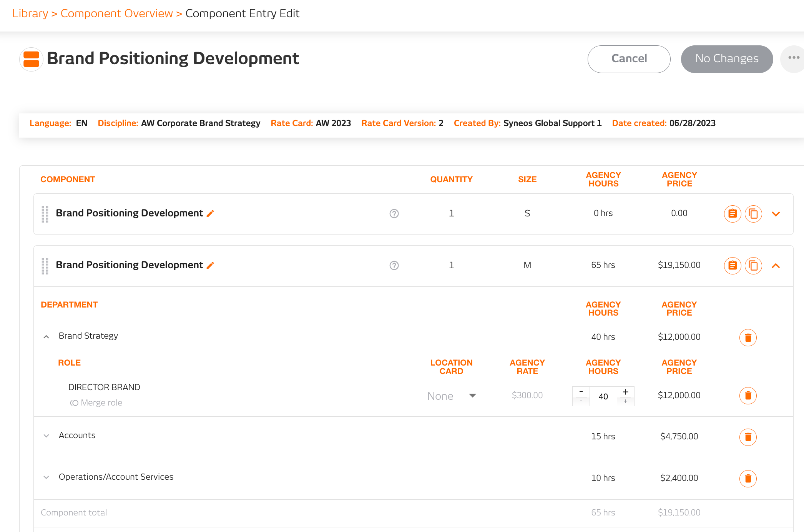The height and width of the screenshot is (532, 804).
Task: Open notes clipboard for Brand Positioning Development S
Action: click(x=732, y=214)
